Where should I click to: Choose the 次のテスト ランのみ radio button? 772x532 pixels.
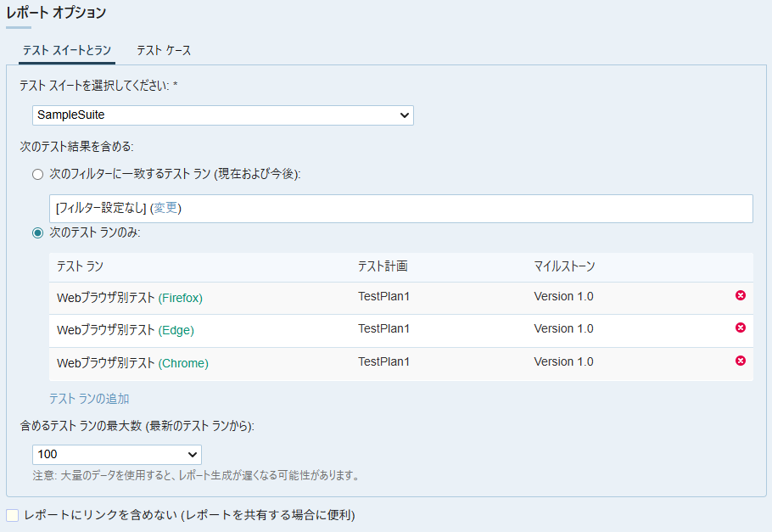point(37,233)
